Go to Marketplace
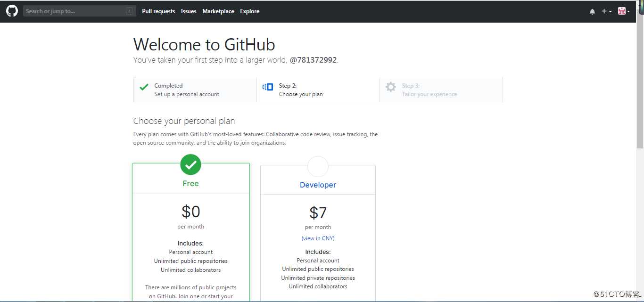Viewport: 644px width, 302px height. [218, 11]
